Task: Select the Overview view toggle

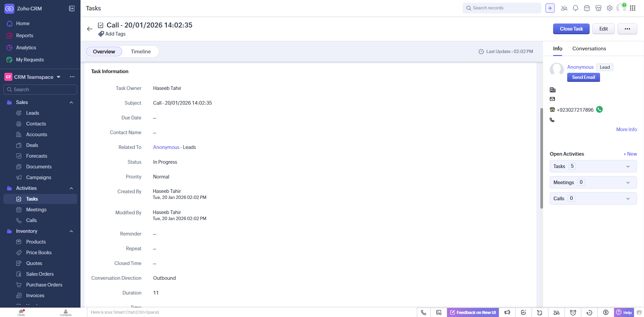Action: pyautogui.click(x=104, y=52)
